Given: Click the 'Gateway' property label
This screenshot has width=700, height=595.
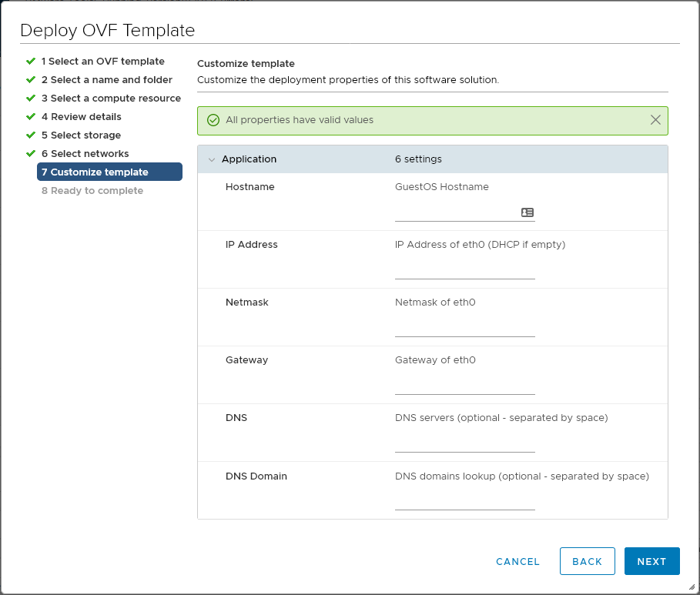Looking at the screenshot, I should pos(246,360).
